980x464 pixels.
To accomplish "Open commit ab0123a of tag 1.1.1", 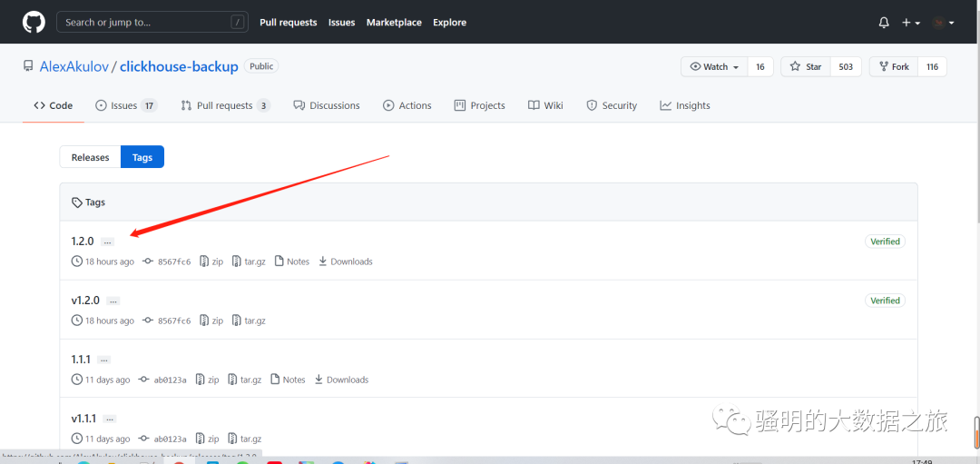I will pos(162,380).
